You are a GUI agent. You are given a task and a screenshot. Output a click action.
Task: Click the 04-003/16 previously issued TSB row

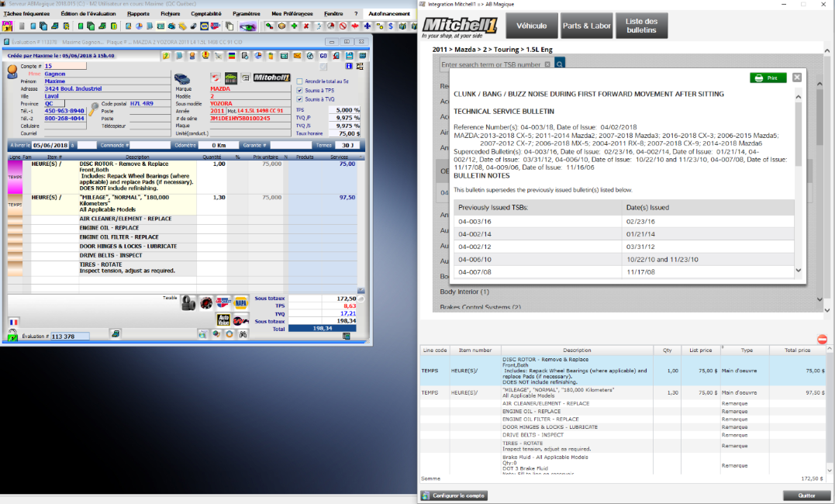(x=624, y=222)
